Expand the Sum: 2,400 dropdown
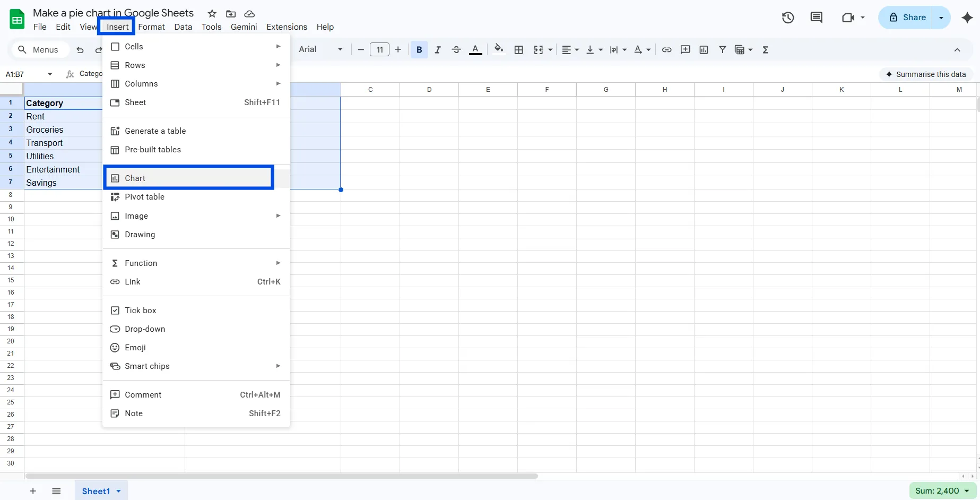 (967, 491)
